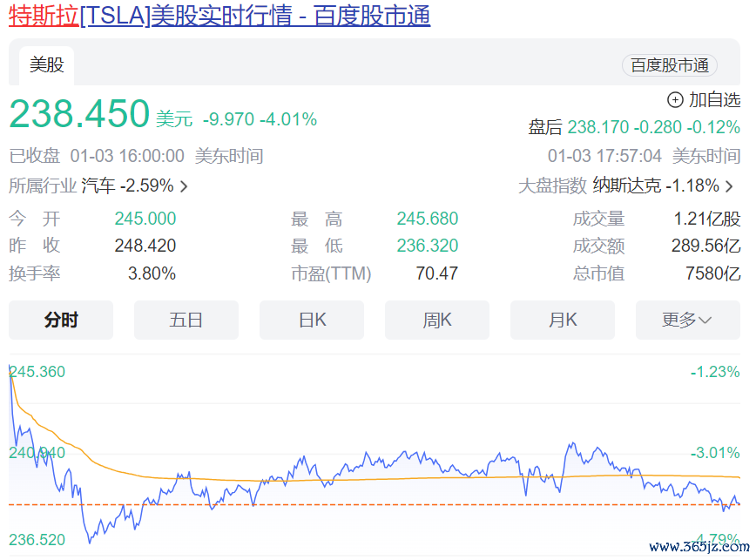Click the 今开 value 245.000
Viewport: 756px width, 560px height.
point(145,219)
